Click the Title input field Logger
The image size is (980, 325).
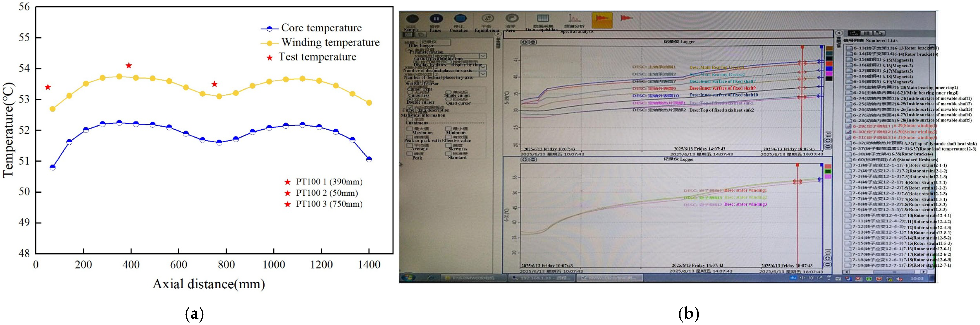tap(436, 42)
